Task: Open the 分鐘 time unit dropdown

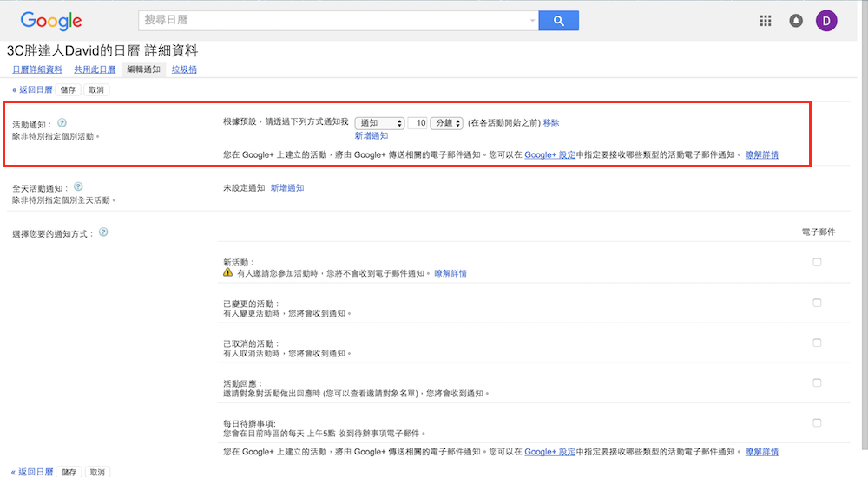Action: coord(447,123)
